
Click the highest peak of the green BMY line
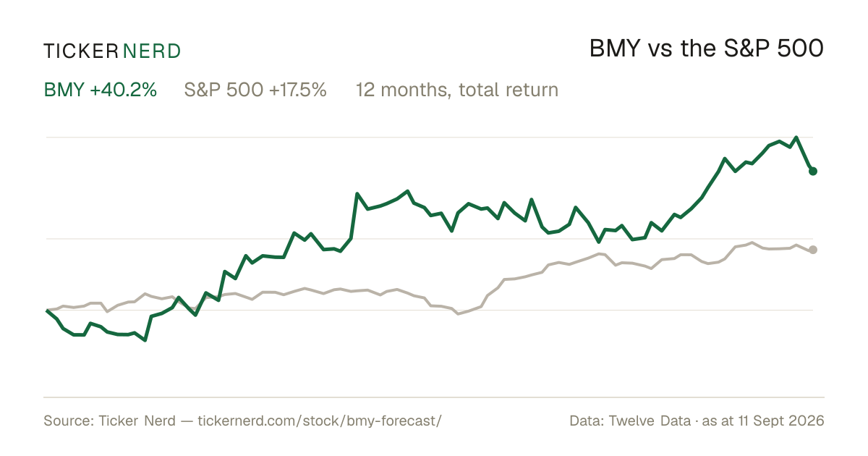[796, 137]
